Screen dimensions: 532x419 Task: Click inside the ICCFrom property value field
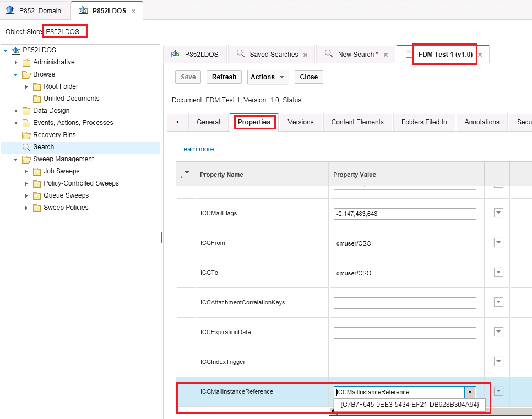pos(405,243)
